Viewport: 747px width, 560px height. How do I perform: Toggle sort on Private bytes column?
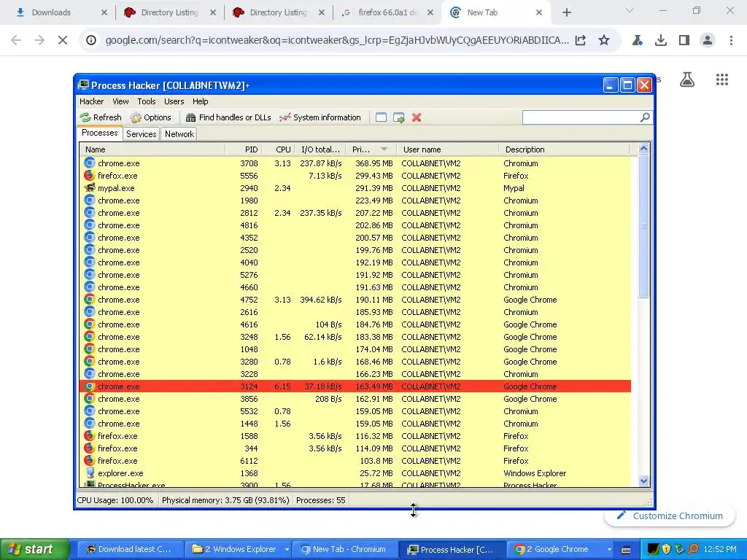(371, 149)
